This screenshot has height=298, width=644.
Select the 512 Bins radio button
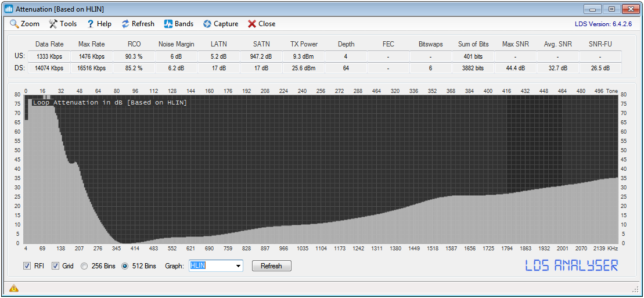coord(125,266)
